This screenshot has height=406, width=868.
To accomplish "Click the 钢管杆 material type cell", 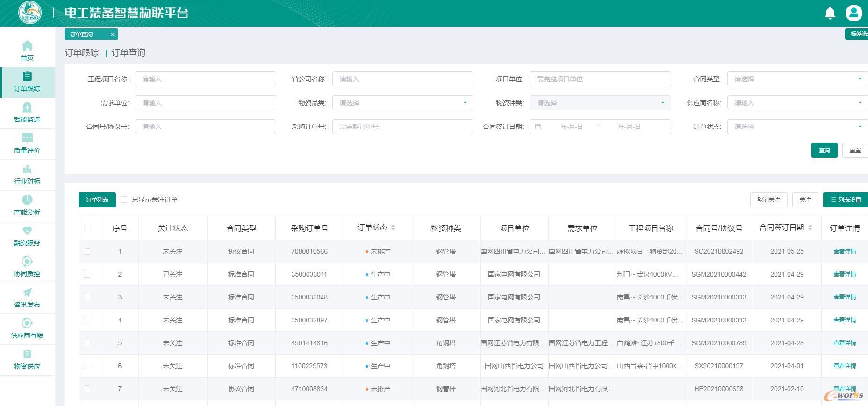I will coord(446,389).
